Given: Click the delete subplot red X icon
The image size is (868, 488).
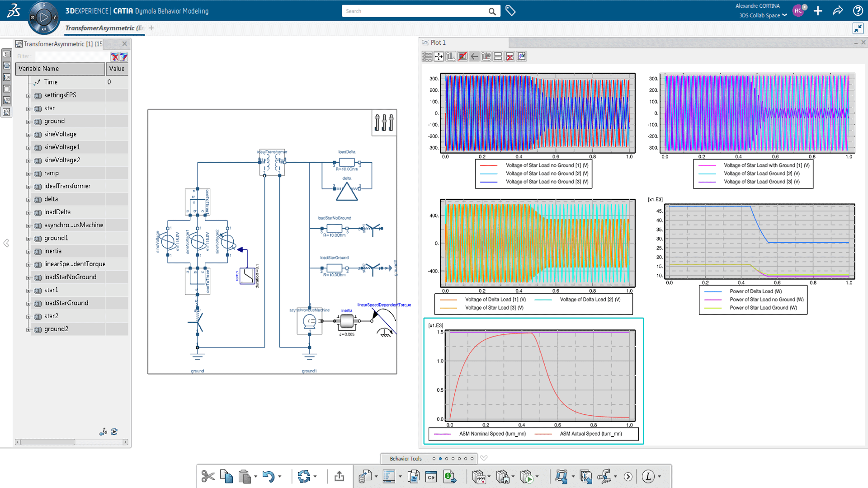Looking at the screenshot, I should coord(509,56).
